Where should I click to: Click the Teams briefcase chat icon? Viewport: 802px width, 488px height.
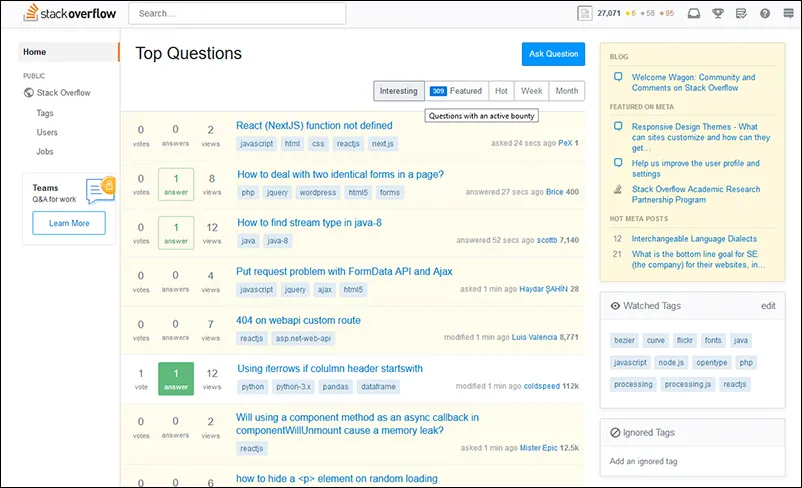[101, 187]
